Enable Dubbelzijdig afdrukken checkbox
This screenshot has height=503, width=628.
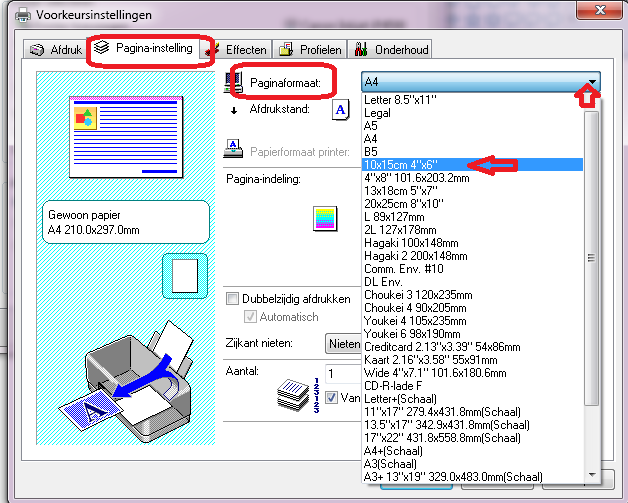pyautogui.click(x=232, y=299)
